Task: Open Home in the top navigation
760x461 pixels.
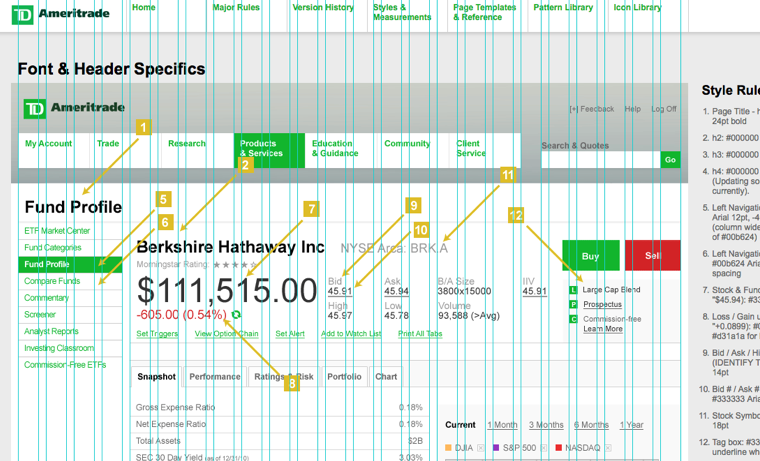Action: [x=144, y=7]
